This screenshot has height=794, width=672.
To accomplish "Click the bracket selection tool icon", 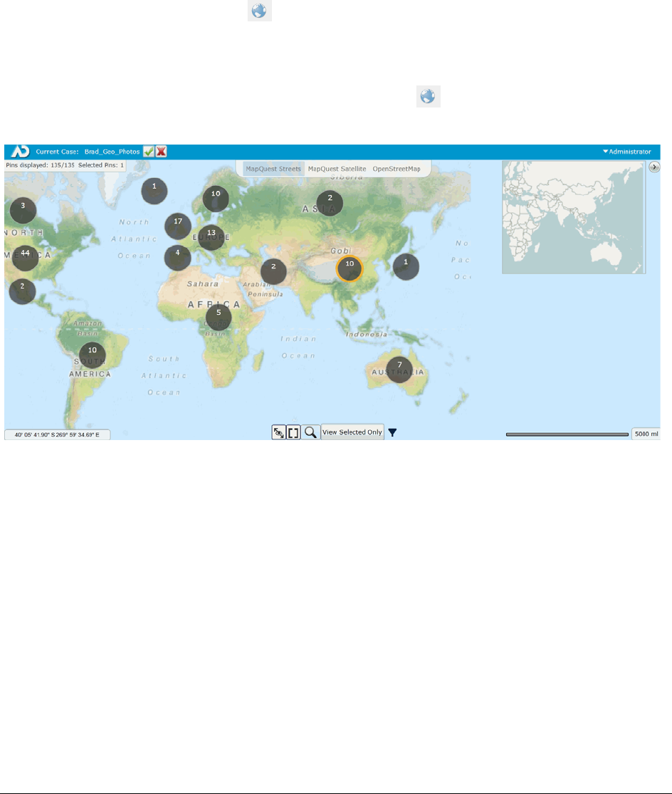I will click(293, 432).
